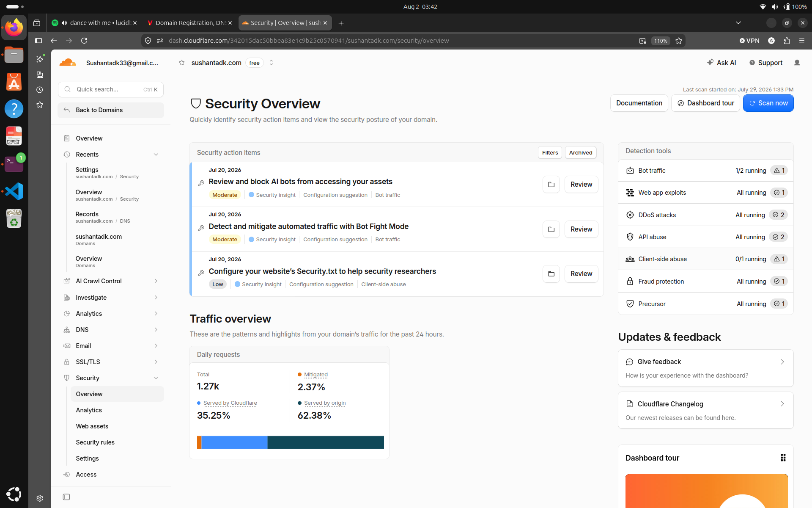Open Cloudflare Changelog card
The width and height of the screenshot is (812, 508).
[705, 410]
